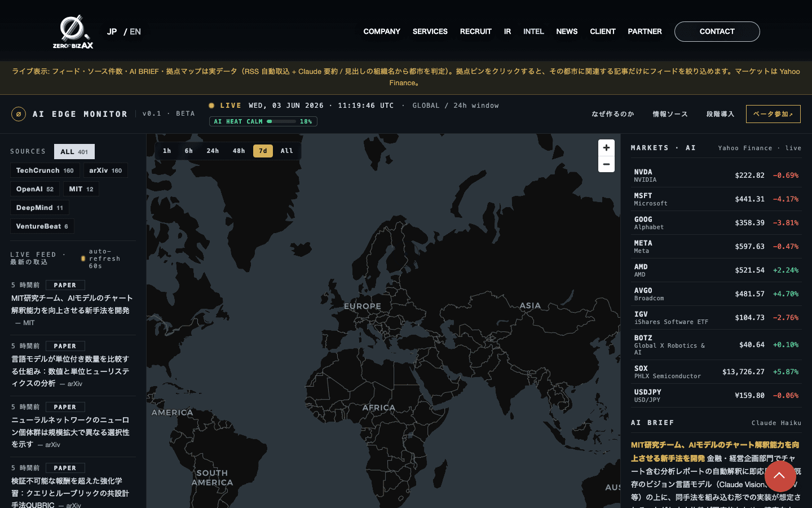This screenshot has height=508, width=812.
Task: Click the AVGO Broadcom market row
Action: (x=716, y=294)
